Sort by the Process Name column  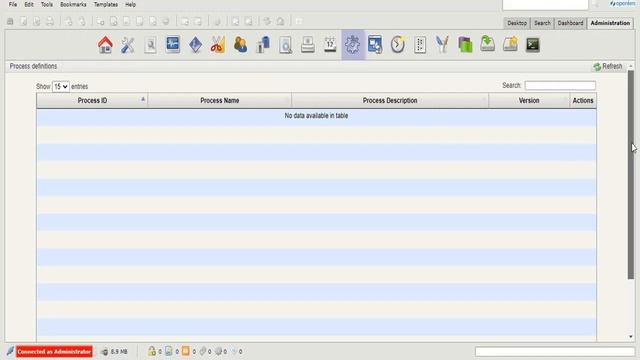pos(220,100)
